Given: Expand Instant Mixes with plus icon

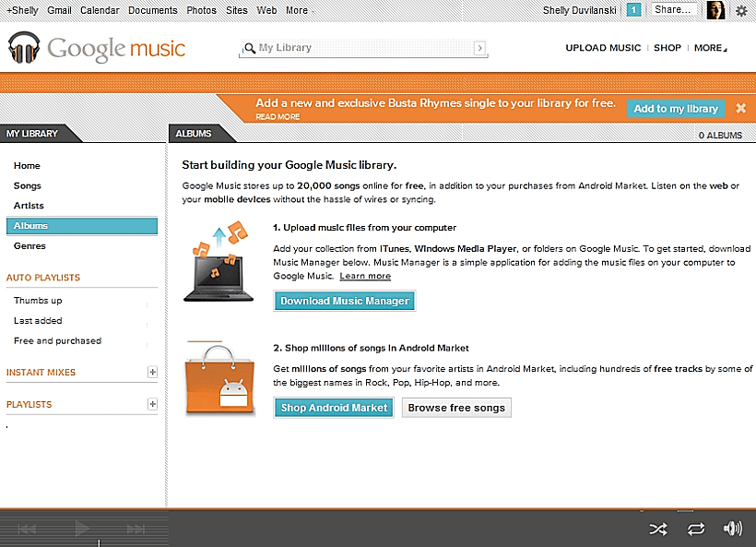Looking at the screenshot, I should tap(153, 373).
